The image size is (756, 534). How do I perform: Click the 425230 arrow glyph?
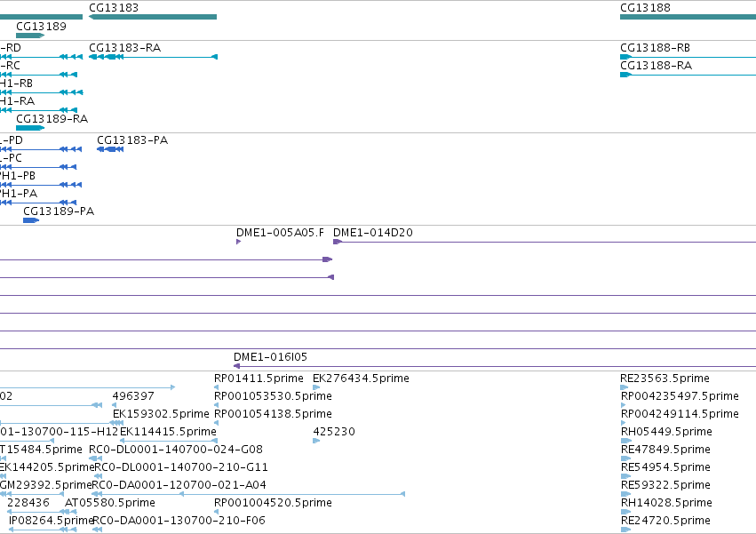(x=316, y=441)
